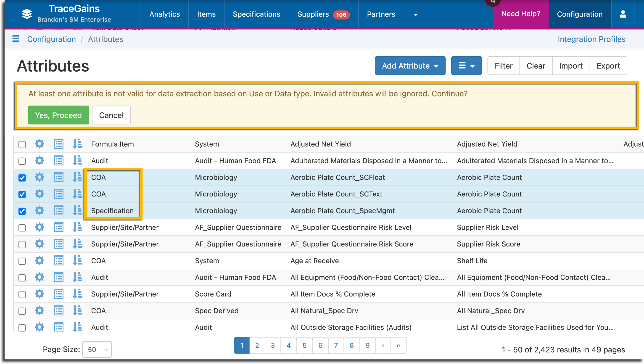Click sort order icon for Aerobic Plate Count_SCFloat row
Viewport: 644px width, 364px height.
77,177
